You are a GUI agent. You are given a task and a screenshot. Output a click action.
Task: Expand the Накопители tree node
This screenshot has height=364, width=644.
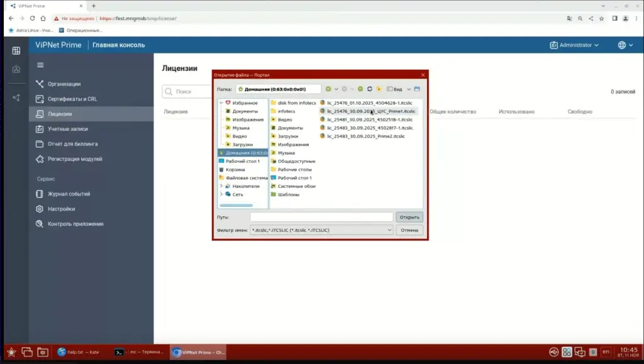click(221, 186)
